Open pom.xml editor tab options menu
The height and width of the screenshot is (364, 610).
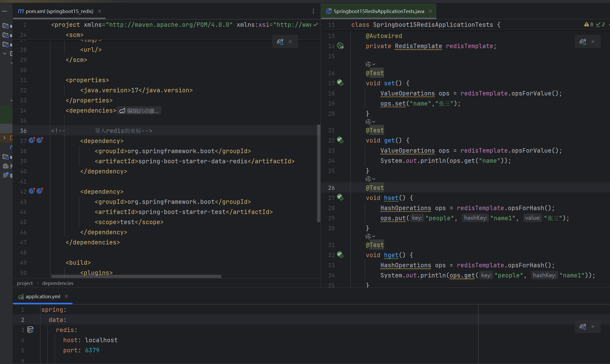click(313, 11)
